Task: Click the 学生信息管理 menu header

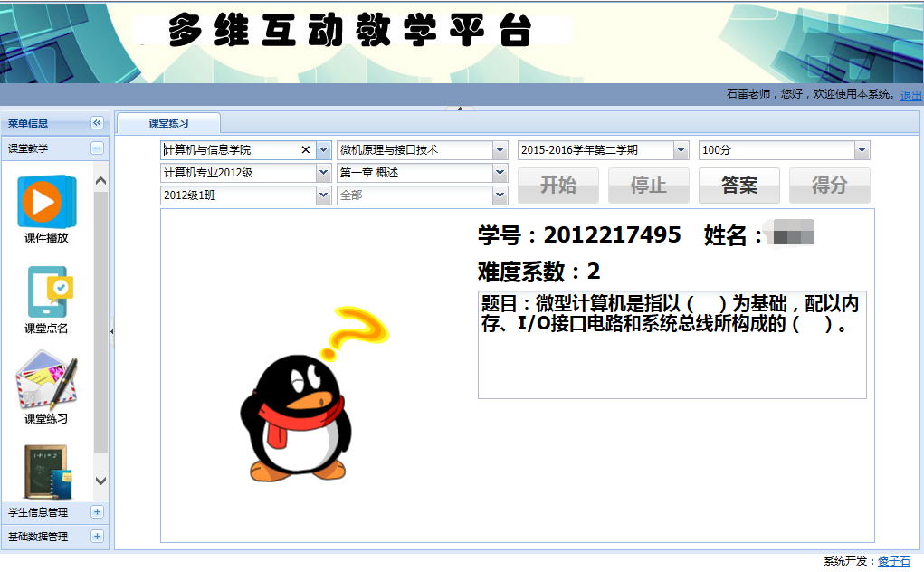Action: [x=55, y=512]
